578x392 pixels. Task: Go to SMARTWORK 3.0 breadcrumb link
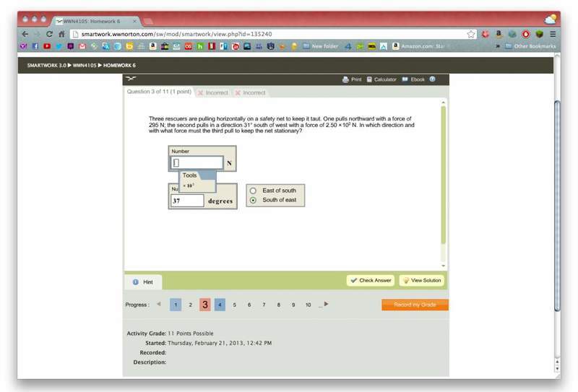(46, 65)
